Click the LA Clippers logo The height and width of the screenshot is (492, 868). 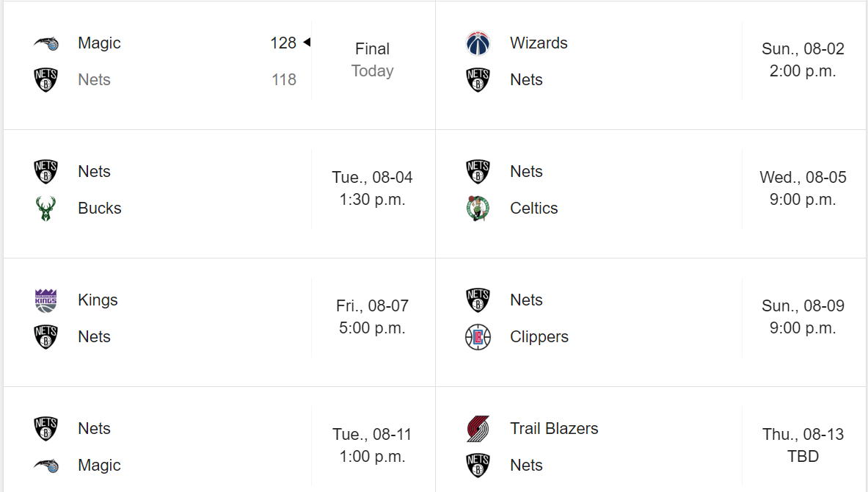tap(478, 337)
